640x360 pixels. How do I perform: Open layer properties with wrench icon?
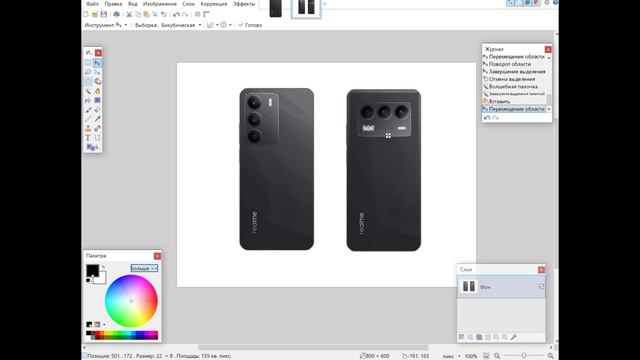coord(514,337)
